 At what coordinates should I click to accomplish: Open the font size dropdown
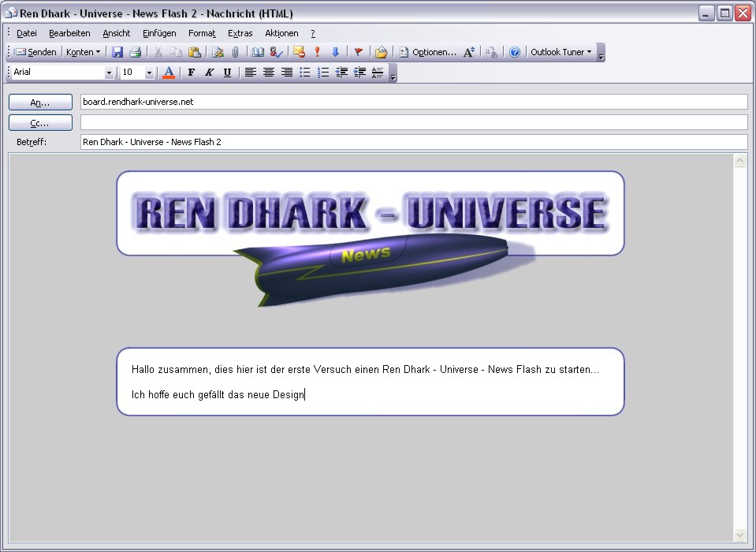tap(147, 72)
